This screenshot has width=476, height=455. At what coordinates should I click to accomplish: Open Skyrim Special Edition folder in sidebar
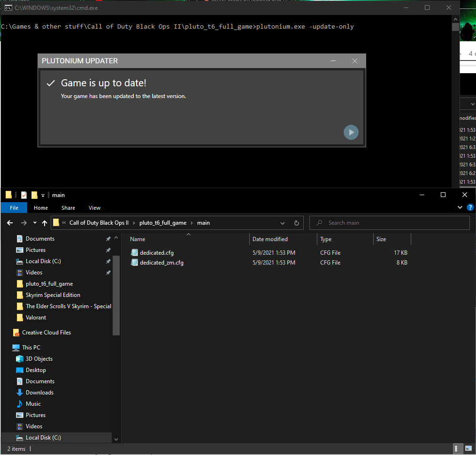[x=53, y=295]
